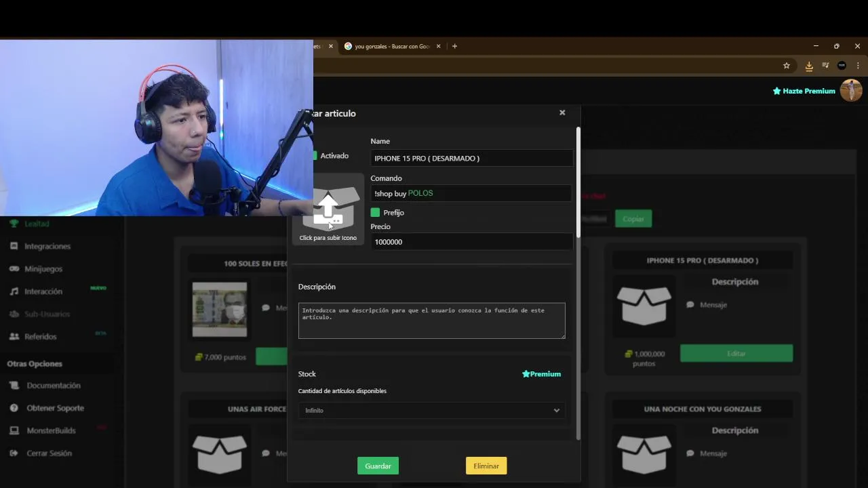Screen dimensions: 868x488
Task: Close the first partially hidden browser tab
Action: coord(331,46)
